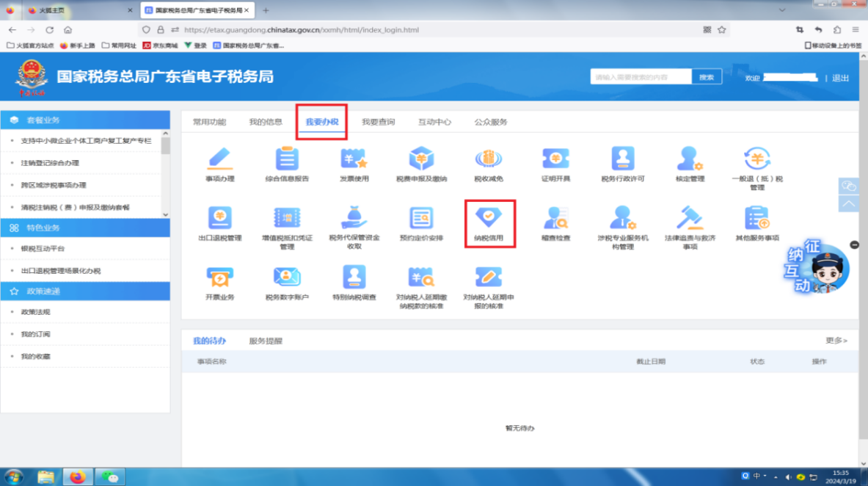Click the 税务数字账户 icon
Viewport: 868px width, 486px height.
pos(287,278)
